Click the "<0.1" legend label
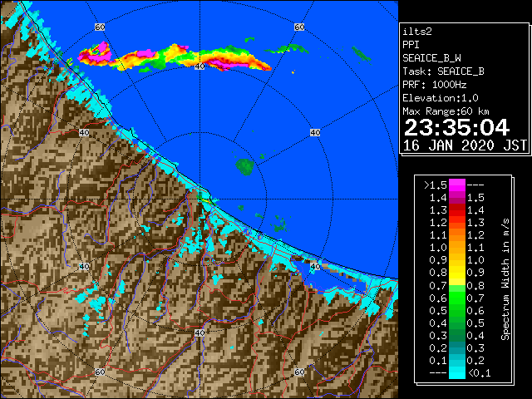The image size is (532, 399). [x=479, y=373]
